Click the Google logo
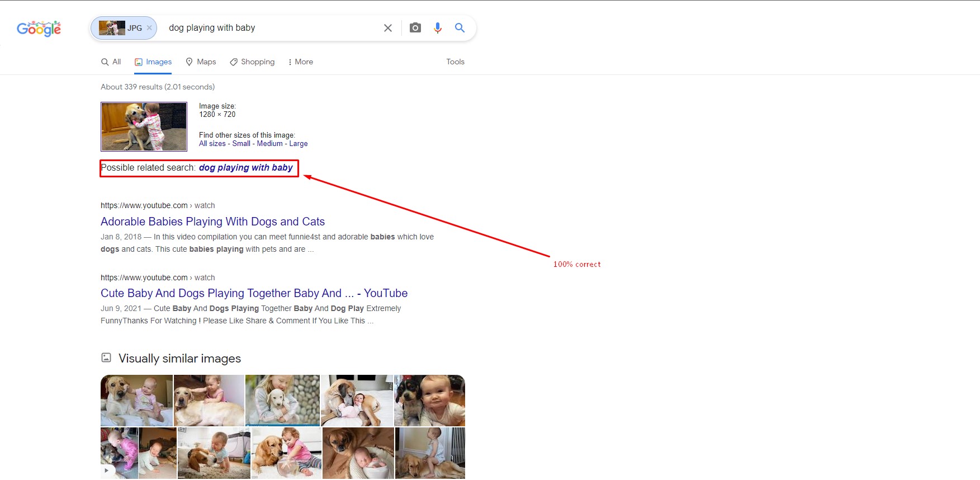 [39, 28]
